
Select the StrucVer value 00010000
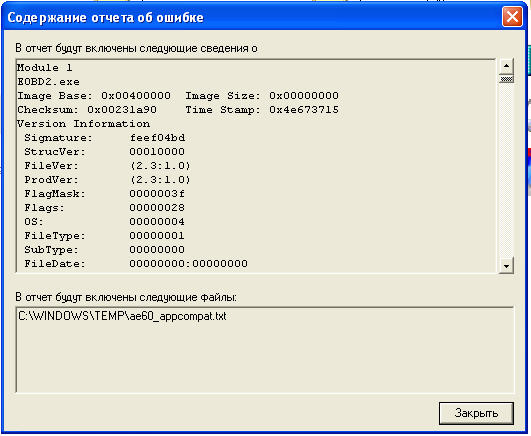click(x=157, y=152)
